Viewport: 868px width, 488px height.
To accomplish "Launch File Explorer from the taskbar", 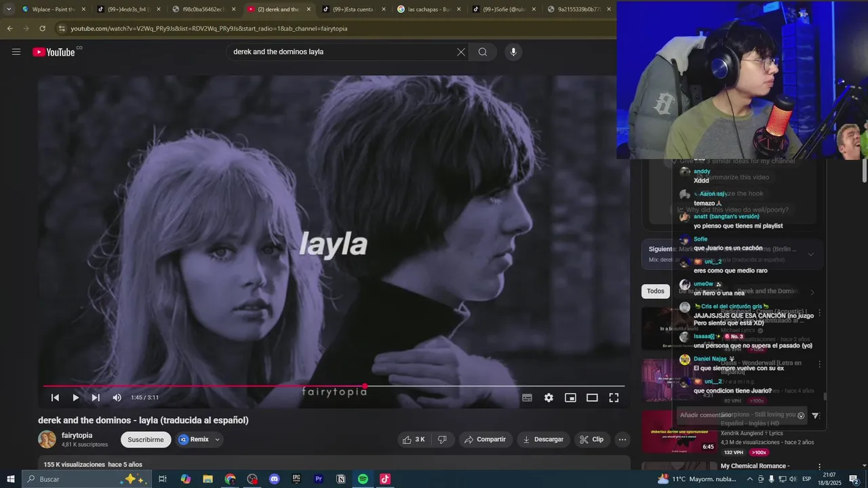I will click(x=208, y=479).
